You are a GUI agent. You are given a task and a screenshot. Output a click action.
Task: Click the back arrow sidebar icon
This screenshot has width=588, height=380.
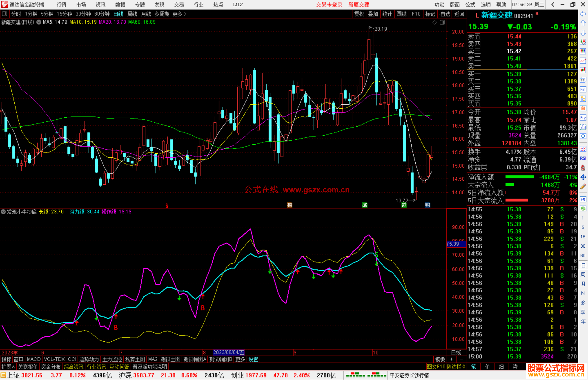pos(583,14)
